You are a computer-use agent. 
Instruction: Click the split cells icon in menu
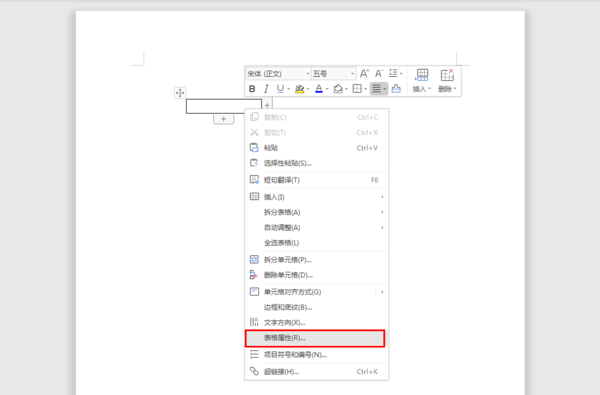[x=254, y=259]
